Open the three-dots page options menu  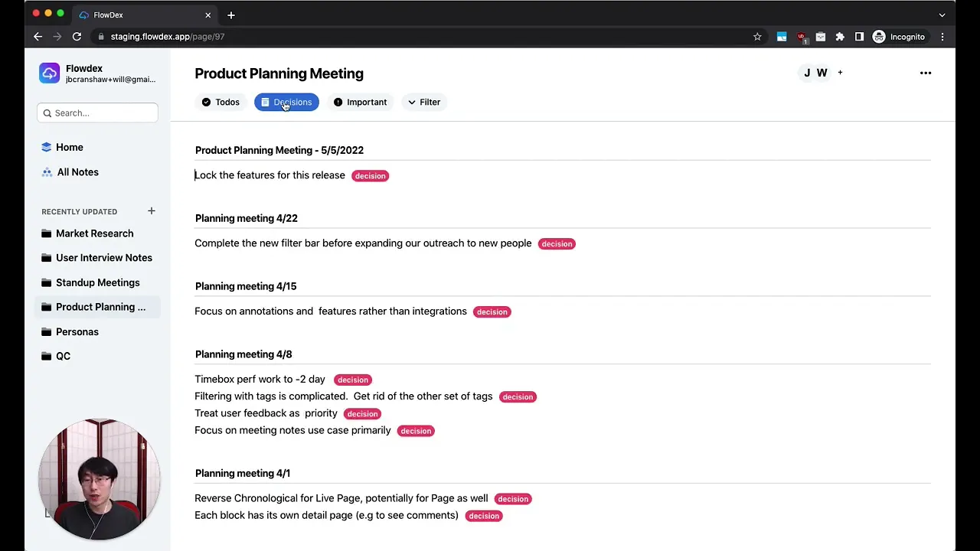[x=925, y=73]
